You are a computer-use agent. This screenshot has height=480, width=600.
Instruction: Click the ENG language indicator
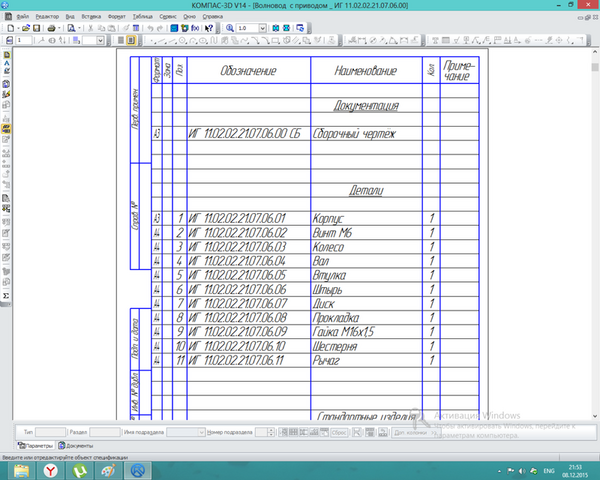(549, 471)
